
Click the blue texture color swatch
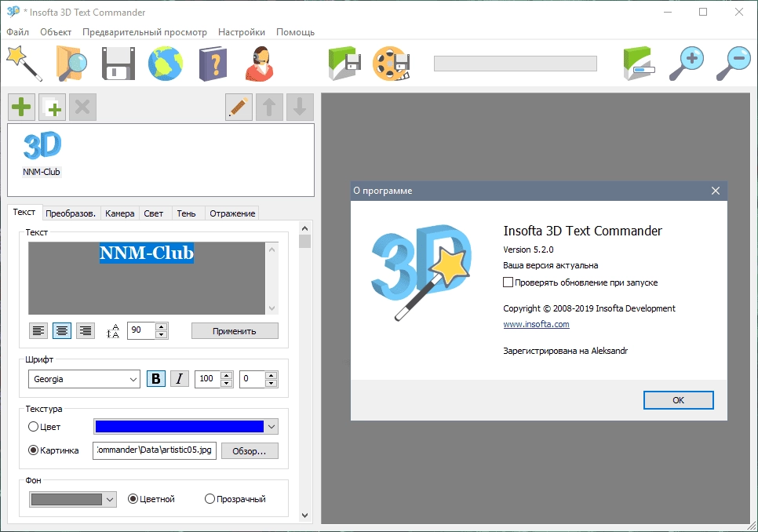[x=180, y=427]
